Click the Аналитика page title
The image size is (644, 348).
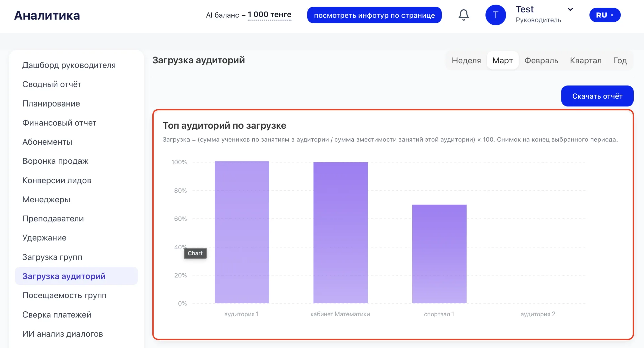47,15
